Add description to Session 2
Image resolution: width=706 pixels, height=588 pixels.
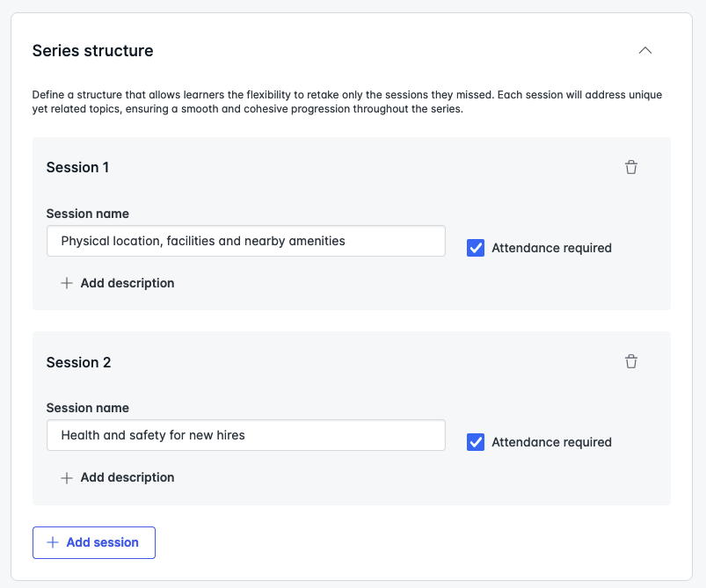(118, 477)
